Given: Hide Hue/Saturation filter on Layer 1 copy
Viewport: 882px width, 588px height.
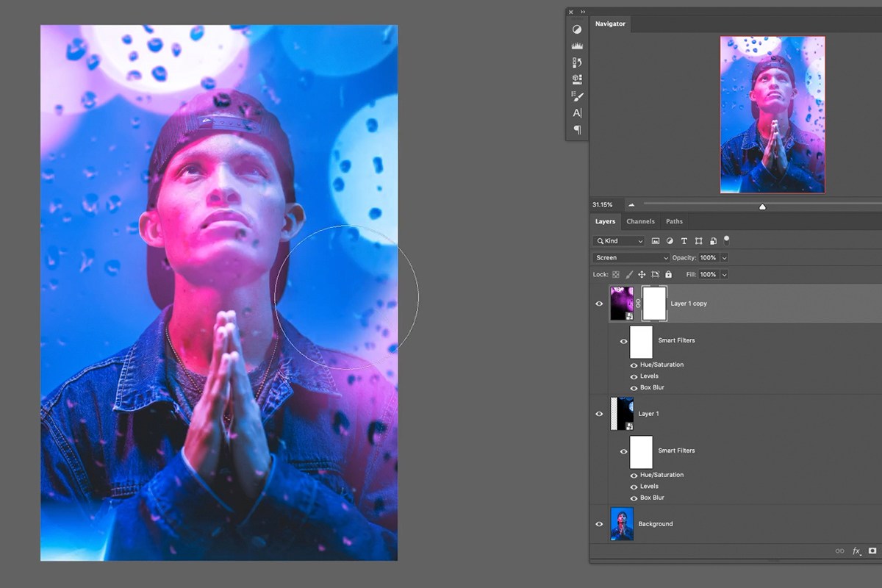Looking at the screenshot, I should click(x=634, y=365).
